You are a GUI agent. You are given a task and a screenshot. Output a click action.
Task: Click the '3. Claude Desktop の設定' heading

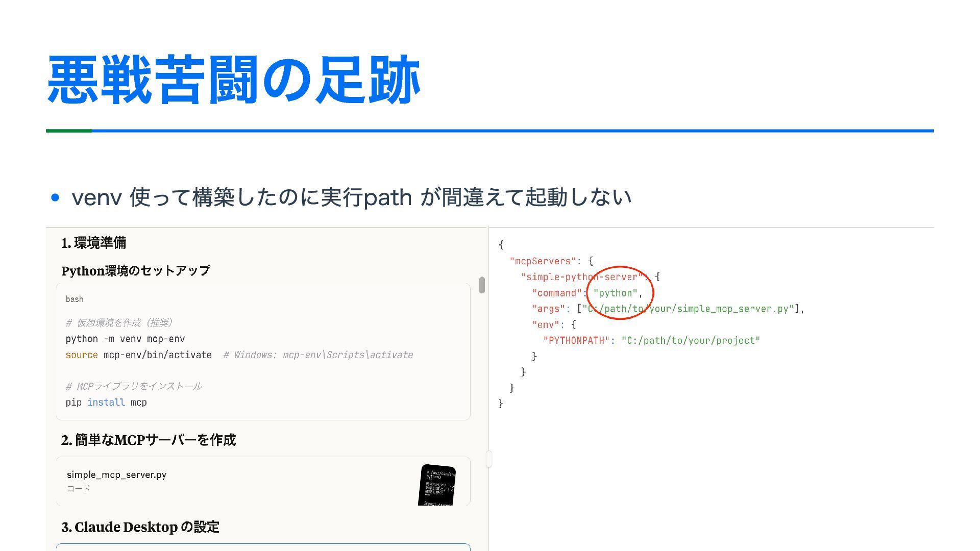tap(140, 527)
